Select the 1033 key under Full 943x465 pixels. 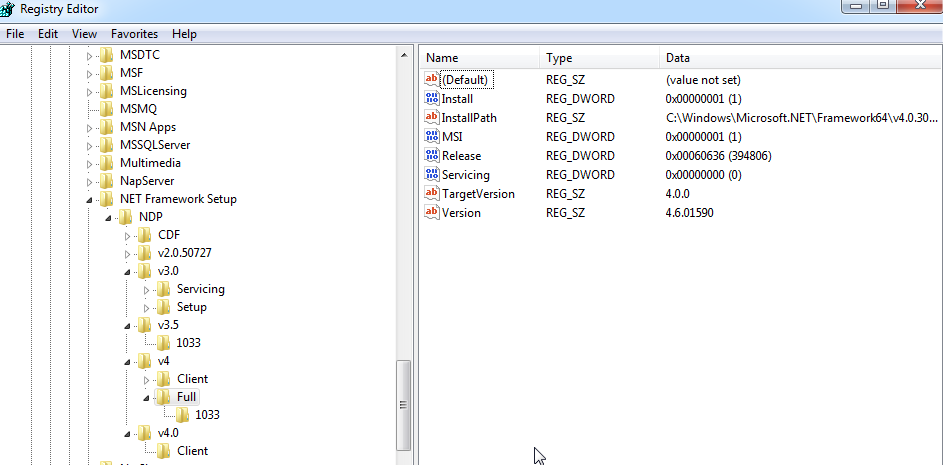(207, 414)
